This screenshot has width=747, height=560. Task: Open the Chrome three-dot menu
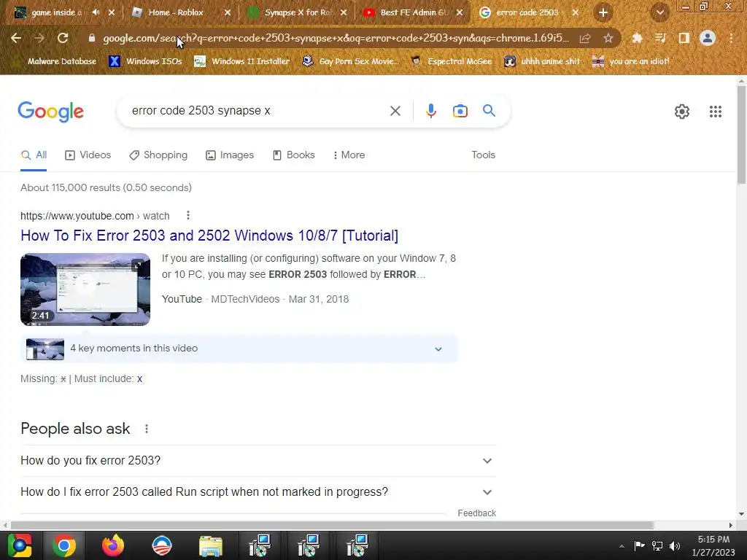[x=731, y=38]
